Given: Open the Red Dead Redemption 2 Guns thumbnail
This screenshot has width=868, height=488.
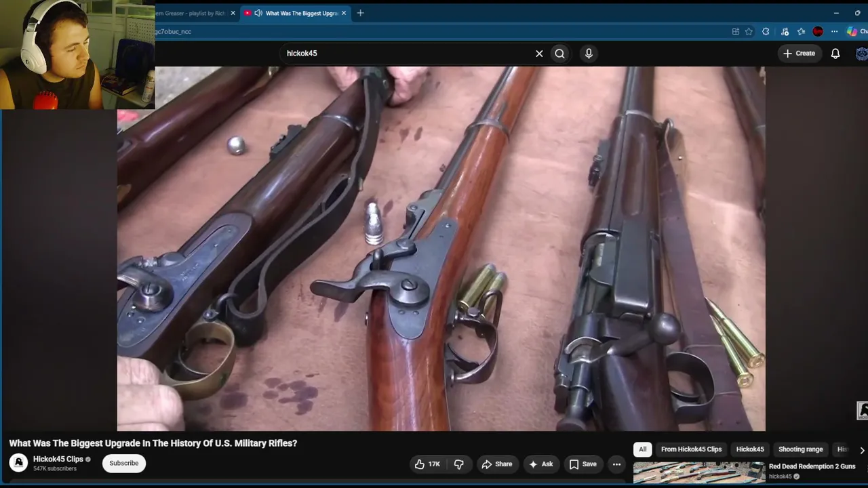Looking at the screenshot, I should [x=699, y=473].
